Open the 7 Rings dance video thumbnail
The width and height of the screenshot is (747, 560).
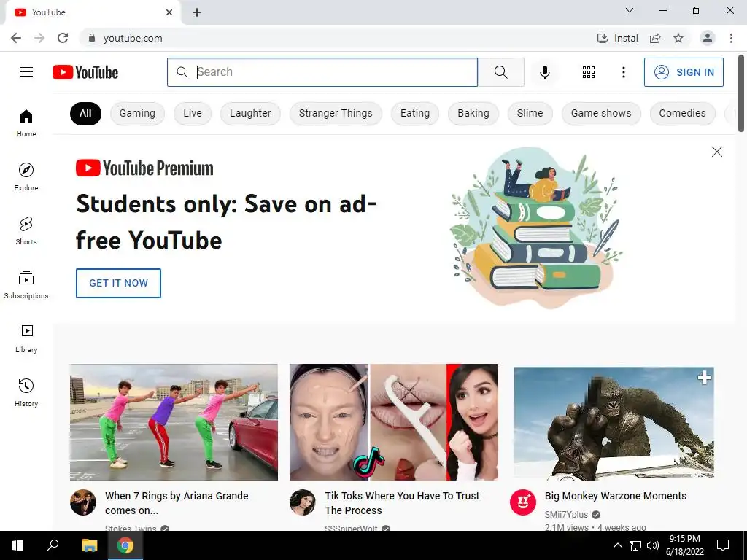pyautogui.click(x=174, y=422)
